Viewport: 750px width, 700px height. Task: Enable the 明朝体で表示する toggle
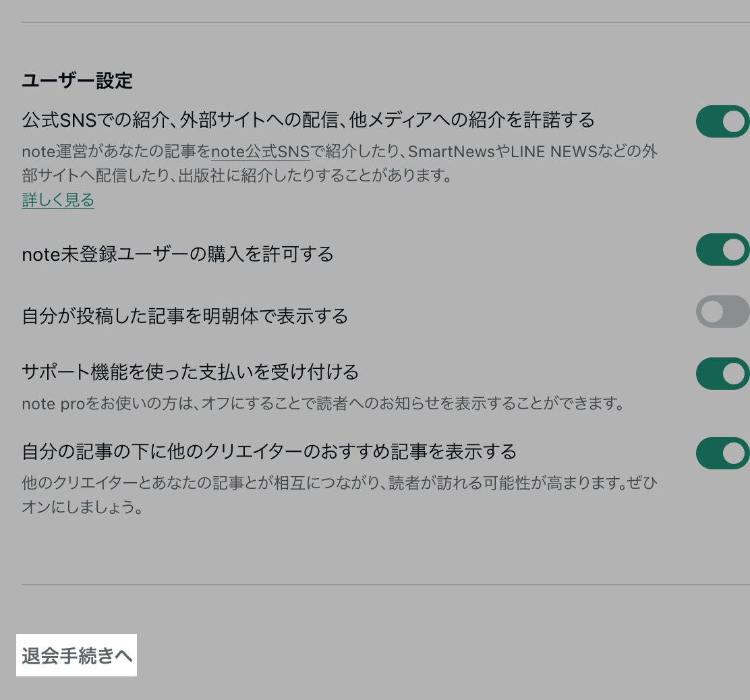point(722,312)
